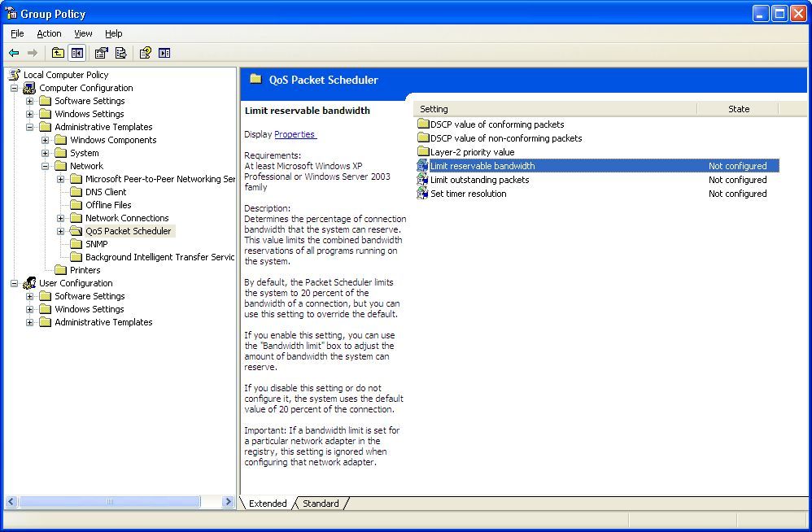Open the Action menu
The height and width of the screenshot is (532, 812).
point(49,33)
